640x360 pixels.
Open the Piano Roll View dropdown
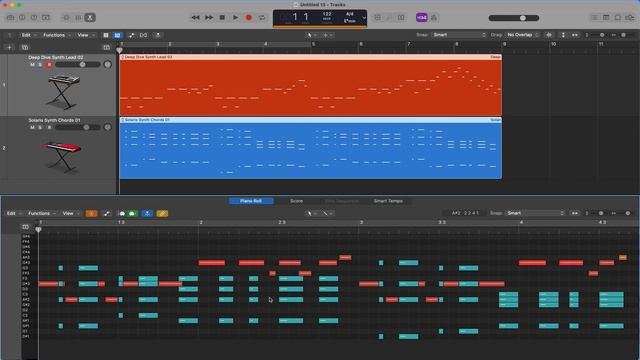click(x=71, y=213)
